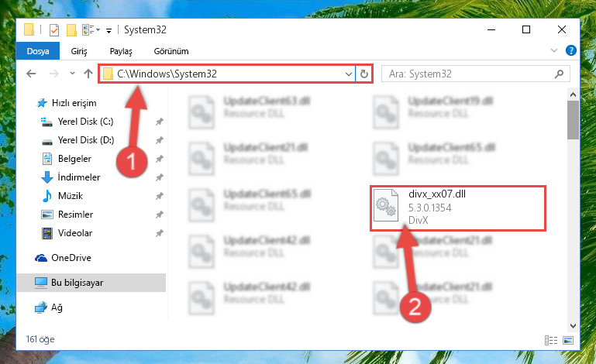Image resolution: width=596 pixels, height=364 pixels.
Task: Refresh the System32 folder view
Action: (364, 74)
